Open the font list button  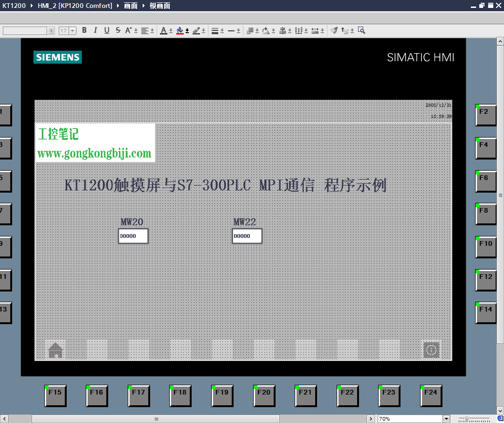(x=51, y=30)
